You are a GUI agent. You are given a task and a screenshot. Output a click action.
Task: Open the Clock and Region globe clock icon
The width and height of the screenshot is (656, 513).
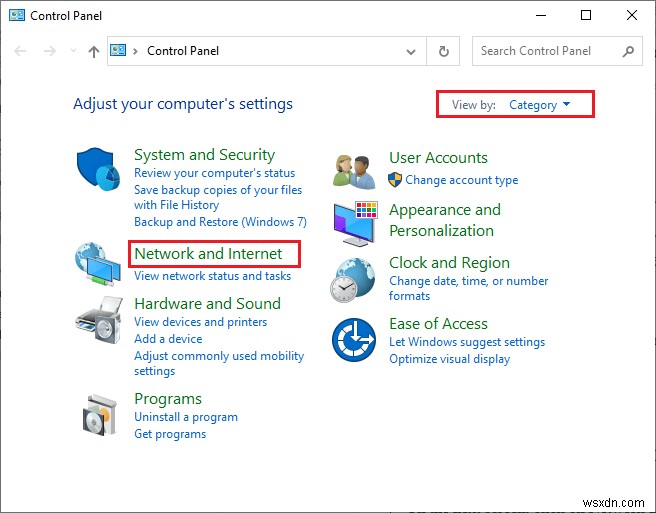pyautogui.click(x=353, y=280)
